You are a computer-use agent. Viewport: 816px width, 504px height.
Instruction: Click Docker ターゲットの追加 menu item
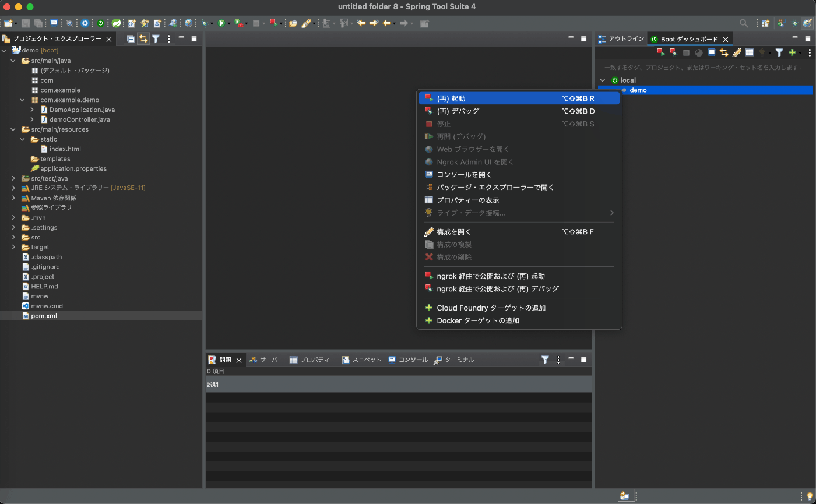click(x=519, y=321)
